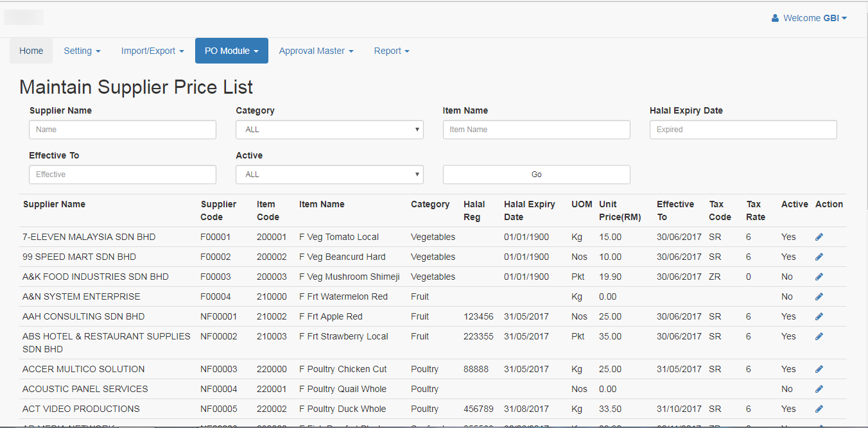
Task: Expand the PO Module menu
Action: [232, 51]
